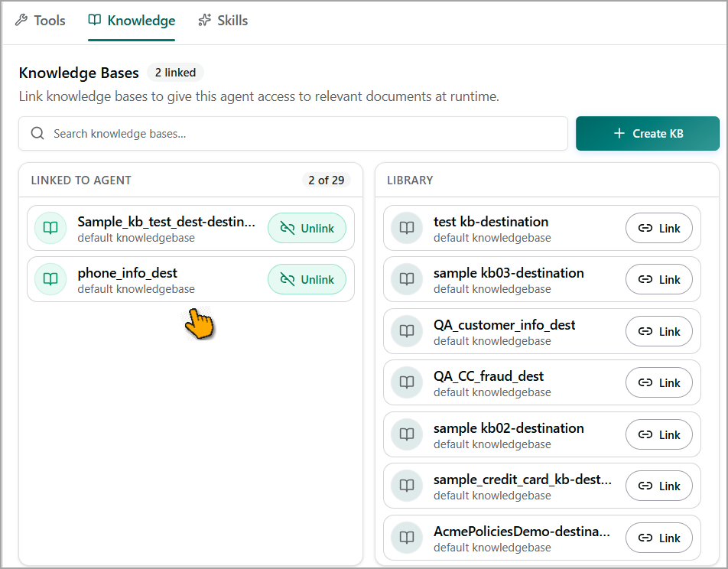Select the Knowledge tab
728x569 pixels.
pos(132,21)
